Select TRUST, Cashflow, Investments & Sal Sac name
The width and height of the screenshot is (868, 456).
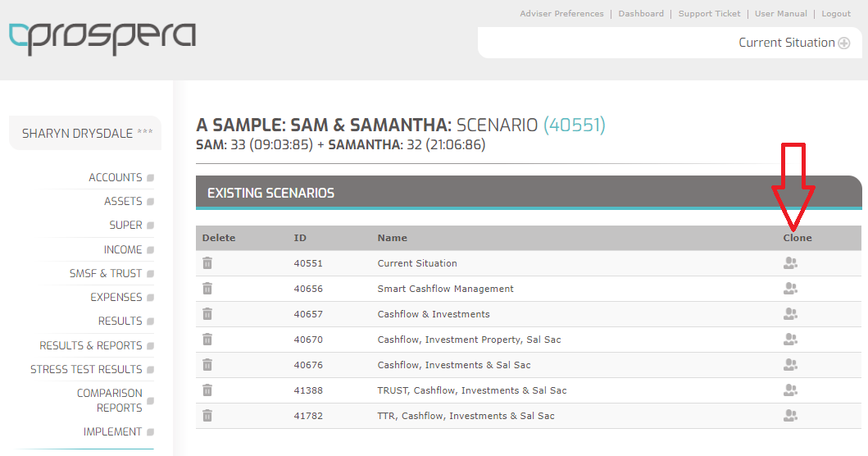(472, 390)
